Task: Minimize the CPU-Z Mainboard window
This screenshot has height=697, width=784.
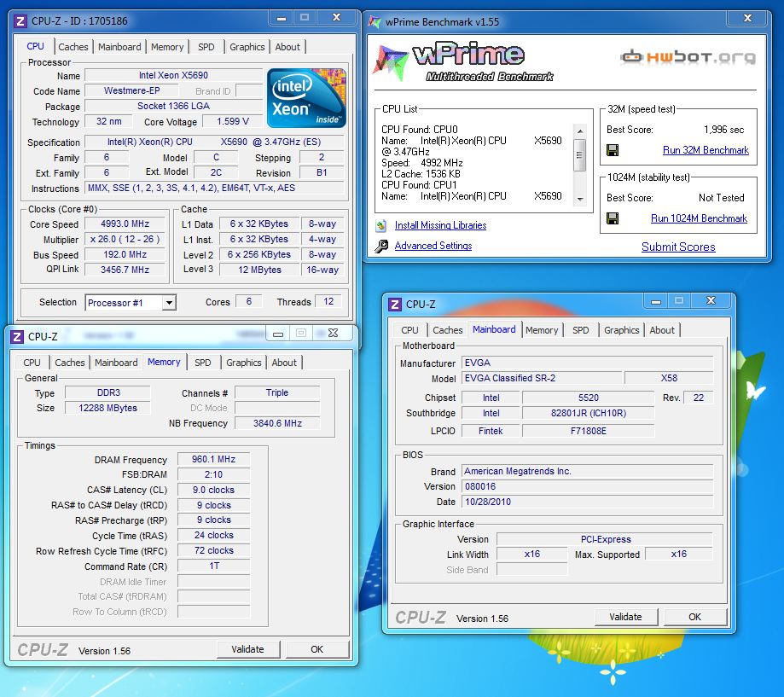Action: click(656, 301)
